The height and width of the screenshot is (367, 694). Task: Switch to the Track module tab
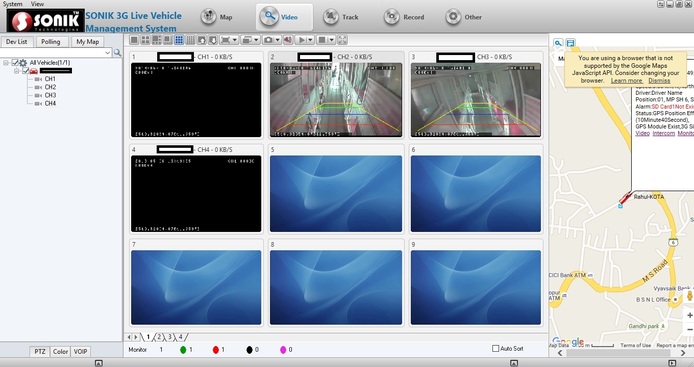340,17
